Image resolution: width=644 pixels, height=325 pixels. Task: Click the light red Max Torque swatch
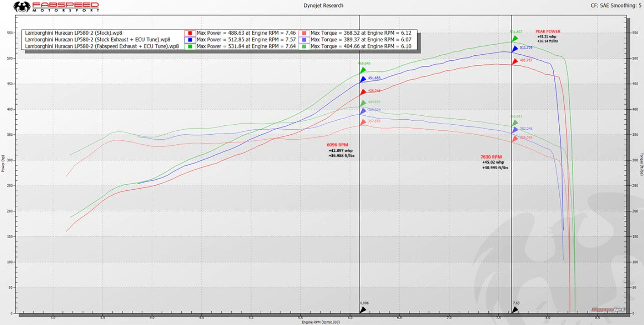coord(303,33)
